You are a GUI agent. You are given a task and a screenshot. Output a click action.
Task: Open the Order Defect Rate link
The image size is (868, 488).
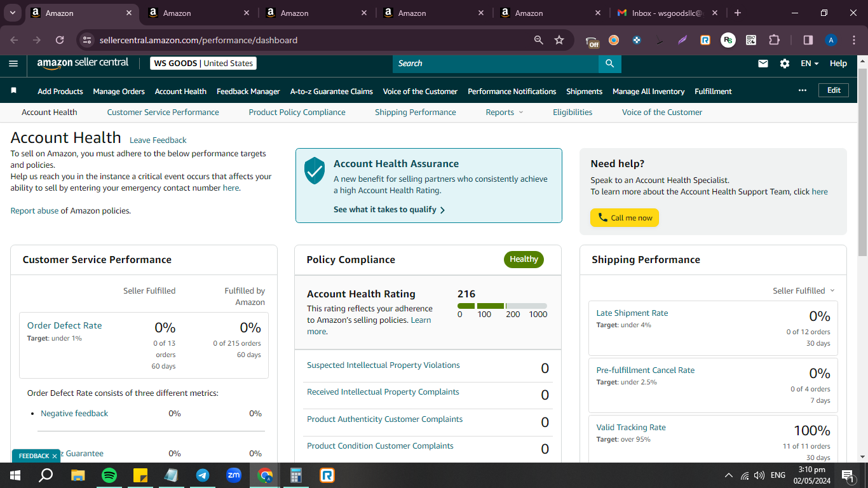(64, 325)
